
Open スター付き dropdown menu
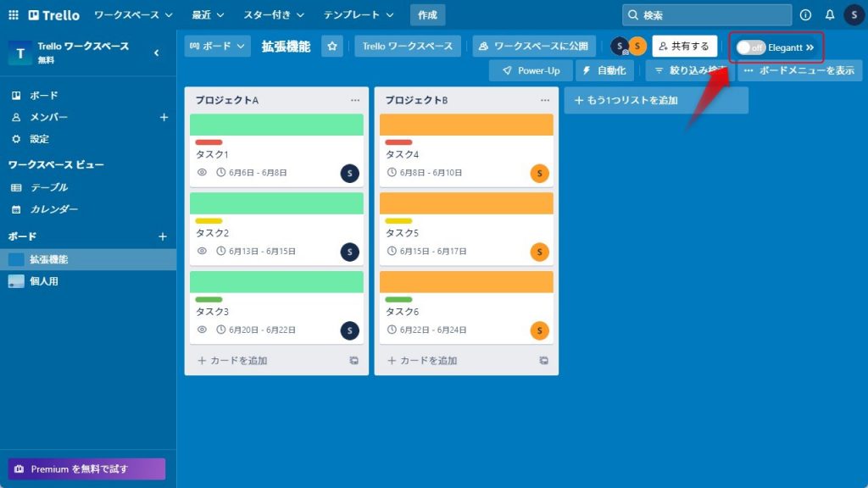(x=274, y=15)
